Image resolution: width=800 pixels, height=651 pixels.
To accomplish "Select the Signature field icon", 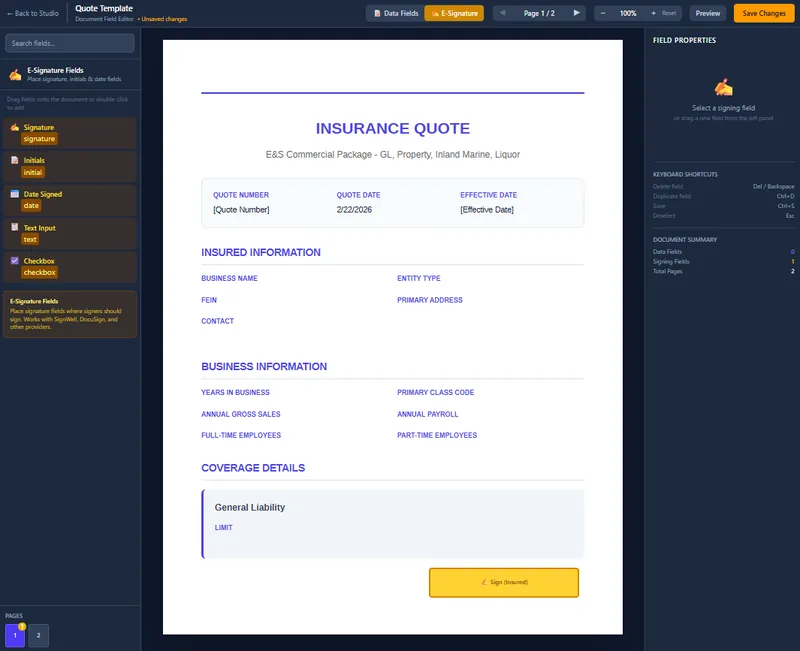I will (15, 128).
